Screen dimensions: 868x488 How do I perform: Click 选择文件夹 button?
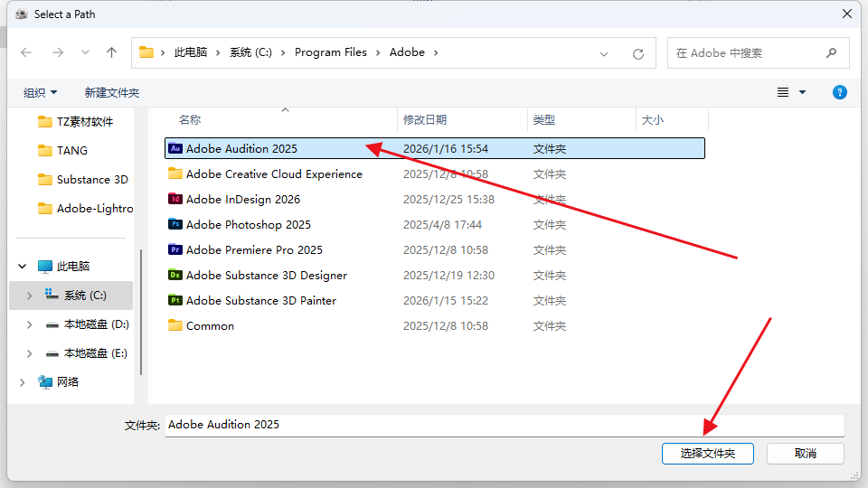click(707, 454)
